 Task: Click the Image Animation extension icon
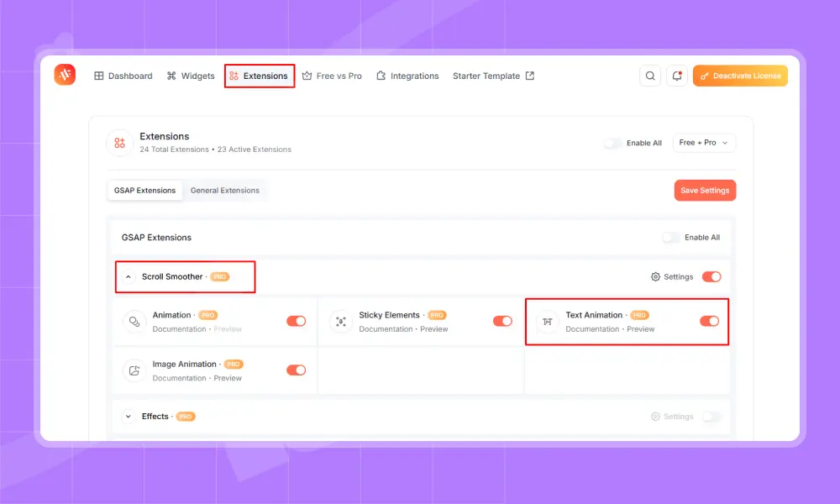click(x=134, y=370)
